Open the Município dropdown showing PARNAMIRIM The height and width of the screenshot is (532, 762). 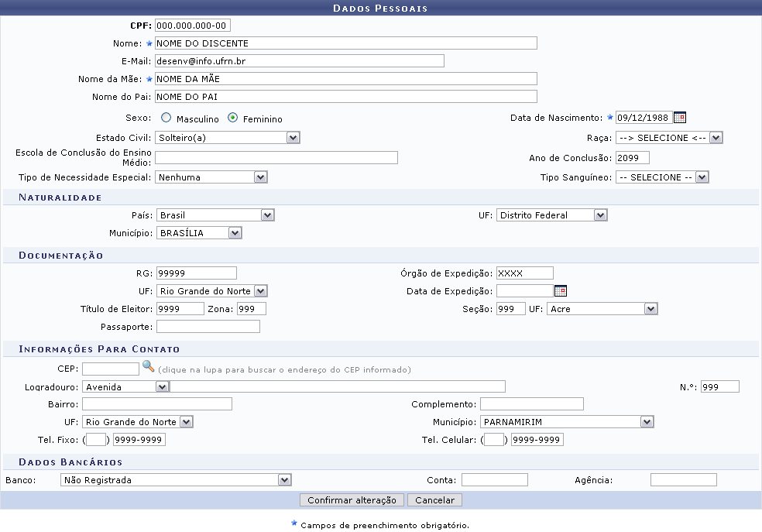pyautogui.click(x=566, y=422)
